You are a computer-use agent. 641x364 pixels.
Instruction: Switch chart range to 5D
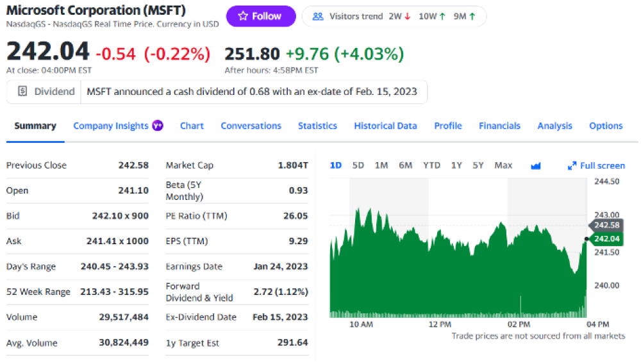(358, 165)
